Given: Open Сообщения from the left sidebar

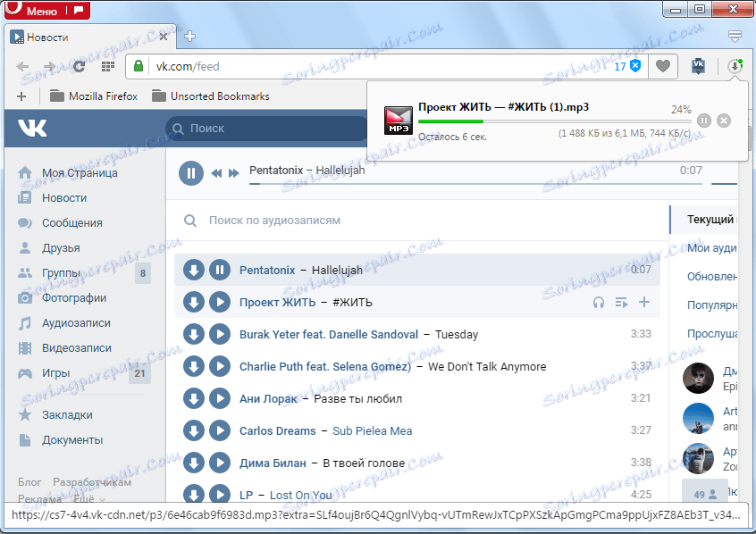Looking at the screenshot, I should (72, 222).
